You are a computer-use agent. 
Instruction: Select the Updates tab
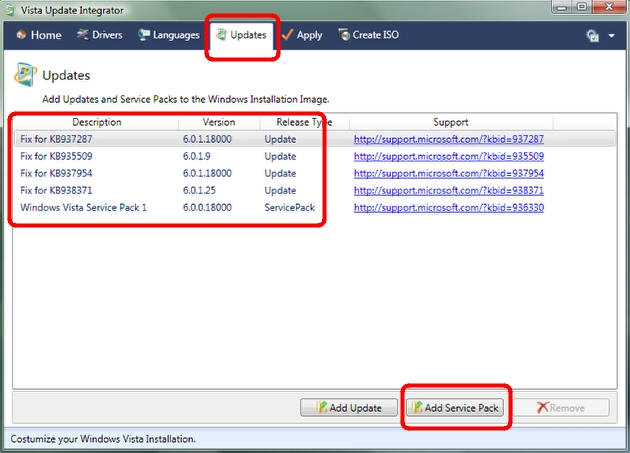tap(242, 36)
